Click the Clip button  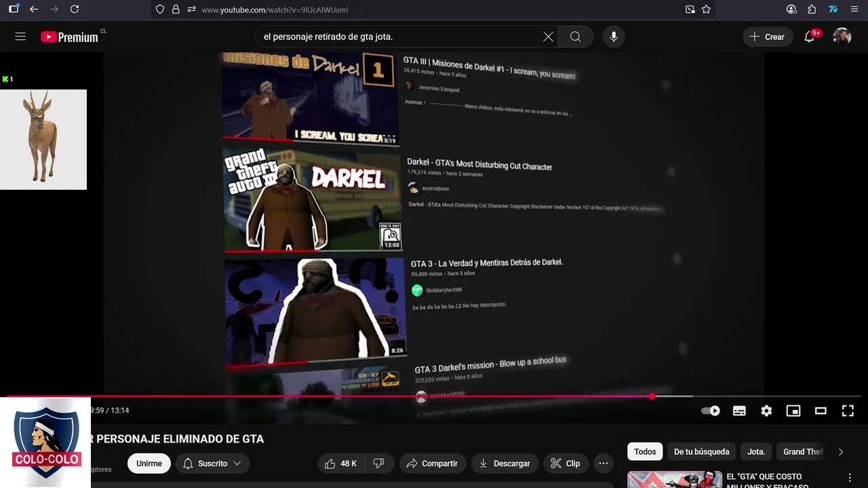click(566, 464)
